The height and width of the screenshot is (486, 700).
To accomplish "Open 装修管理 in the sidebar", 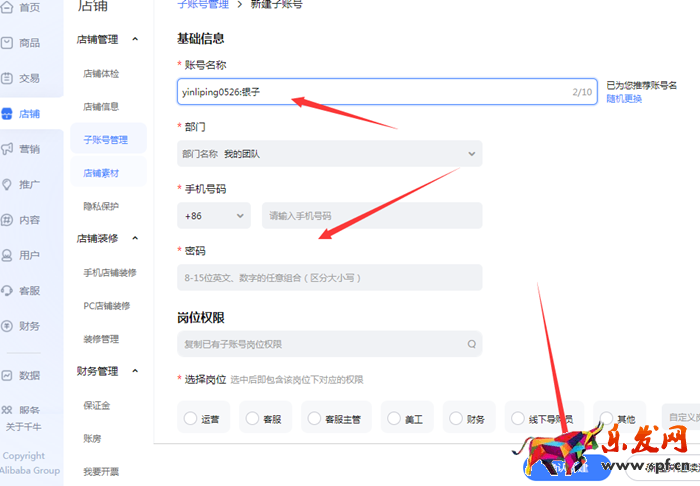I will coord(101,339).
